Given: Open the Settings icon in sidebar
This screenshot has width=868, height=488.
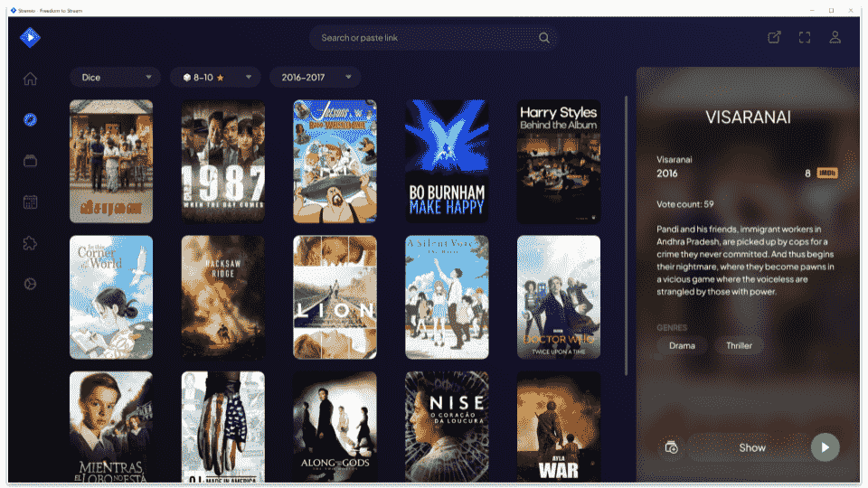Looking at the screenshot, I should click(x=30, y=284).
